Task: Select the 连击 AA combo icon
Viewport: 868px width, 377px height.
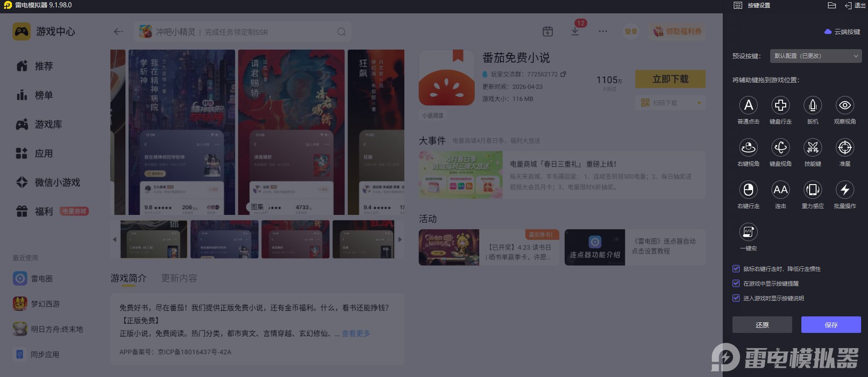Action: [x=780, y=190]
